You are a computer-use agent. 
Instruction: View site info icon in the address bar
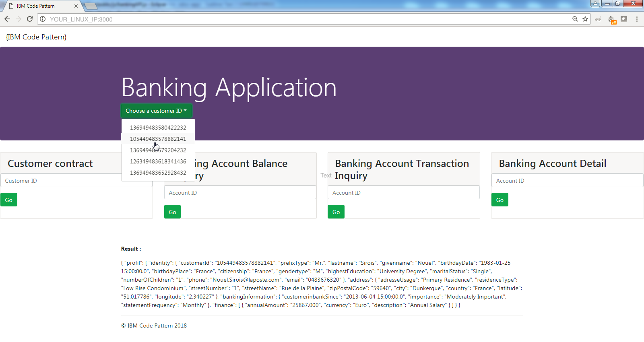(x=43, y=19)
